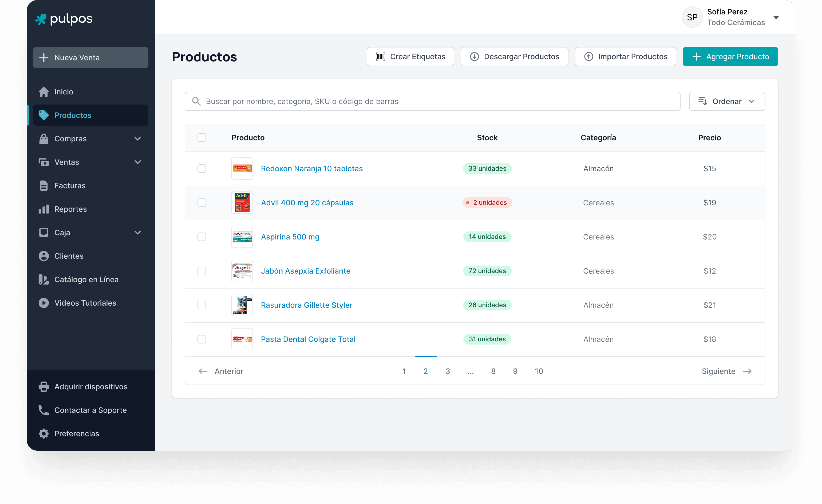Open Clientes using the person icon
822x504 pixels.
coord(44,256)
